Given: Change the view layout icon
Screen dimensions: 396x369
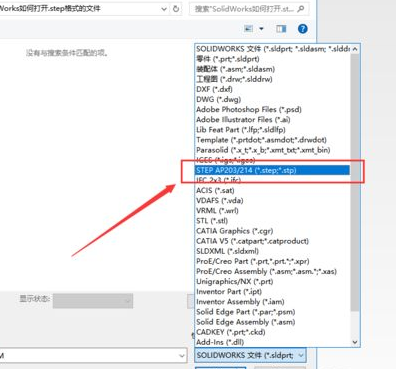Looking at the screenshot, I should [x=248, y=29].
